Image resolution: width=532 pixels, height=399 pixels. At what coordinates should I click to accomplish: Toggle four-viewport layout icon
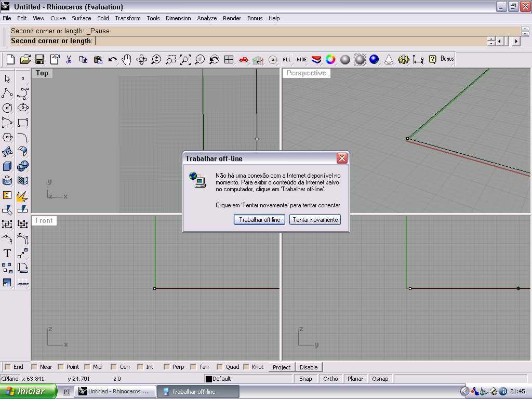[229, 60]
